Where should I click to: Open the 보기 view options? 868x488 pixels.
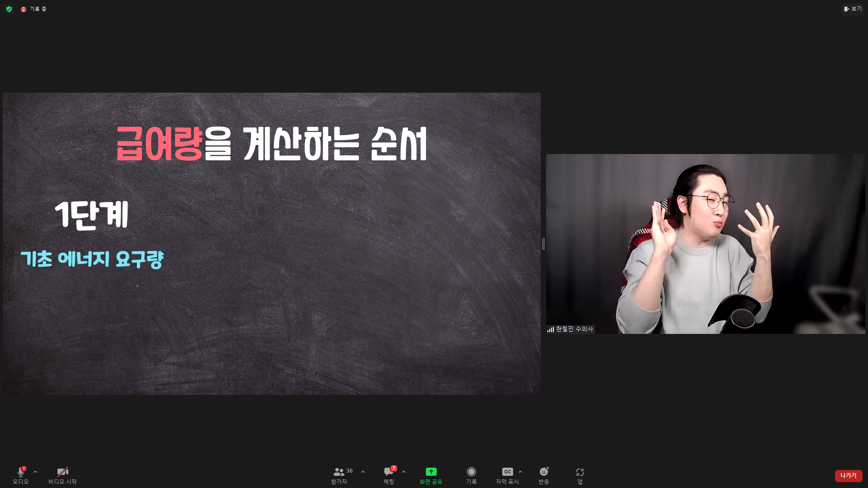[853, 9]
